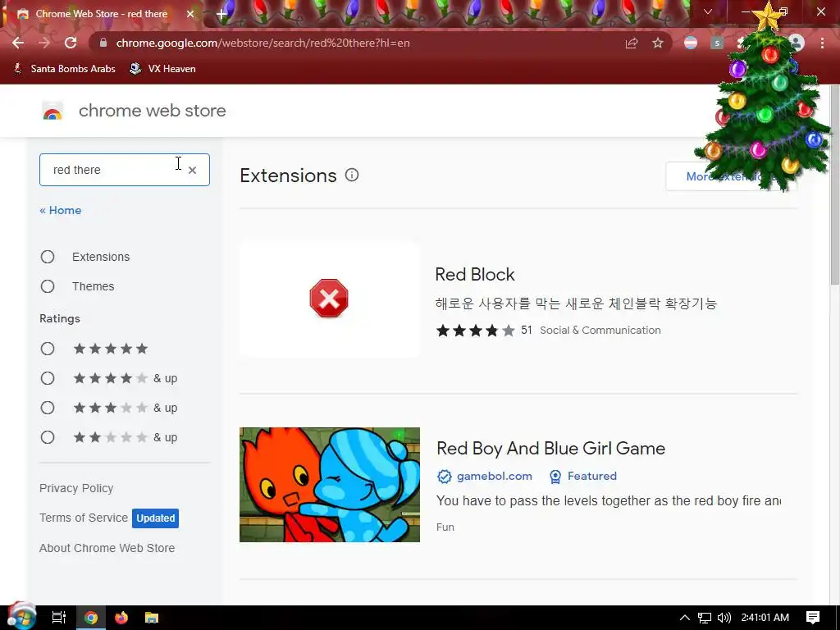Click the page vertical scrollbar thumb

834,185
